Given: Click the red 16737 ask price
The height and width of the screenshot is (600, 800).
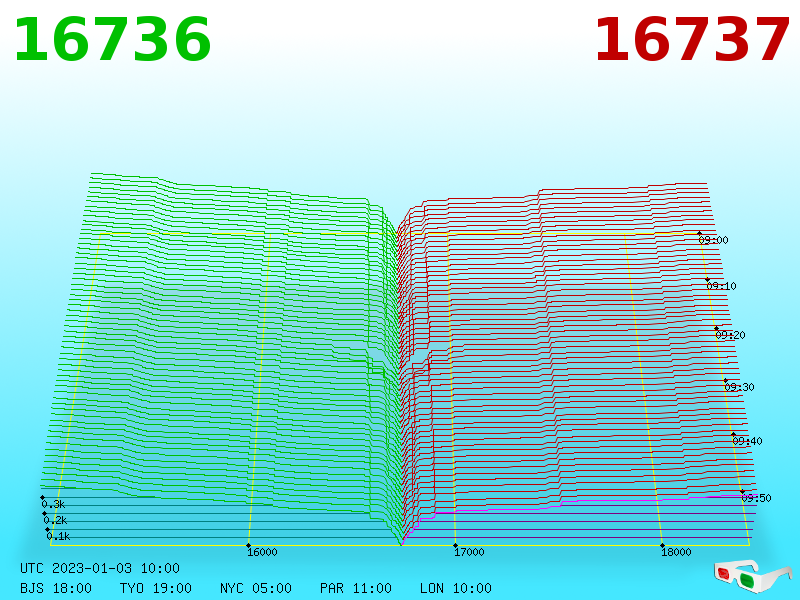Looking at the screenshot, I should click(692, 40).
